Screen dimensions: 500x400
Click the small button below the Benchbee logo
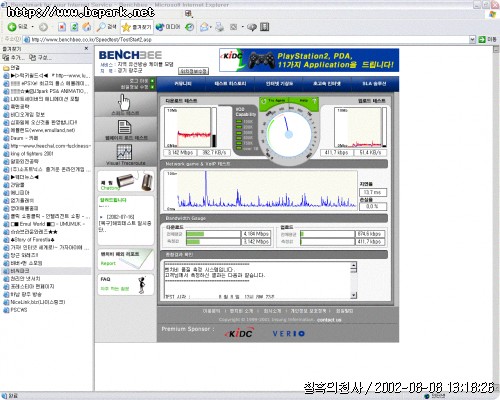click(x=193, y=71)
